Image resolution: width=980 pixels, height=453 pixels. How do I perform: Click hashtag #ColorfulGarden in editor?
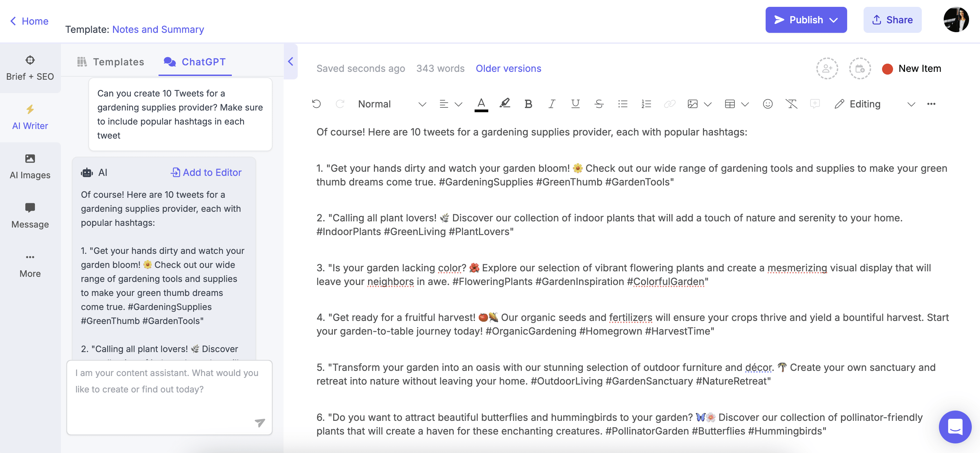[665, 282]
